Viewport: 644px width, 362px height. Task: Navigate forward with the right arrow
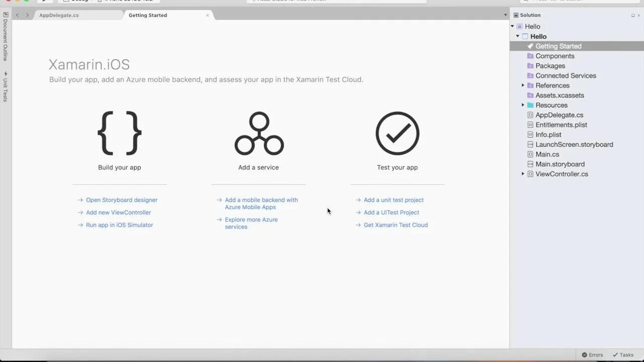click(27, 15)
